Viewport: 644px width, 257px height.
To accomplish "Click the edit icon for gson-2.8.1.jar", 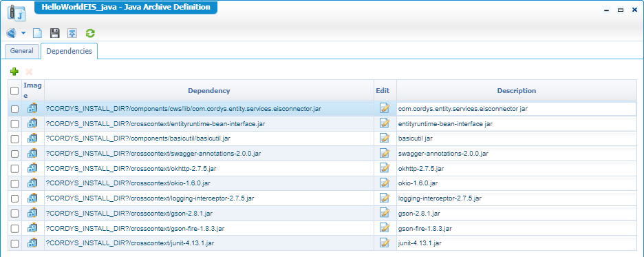I will (385, 213).
